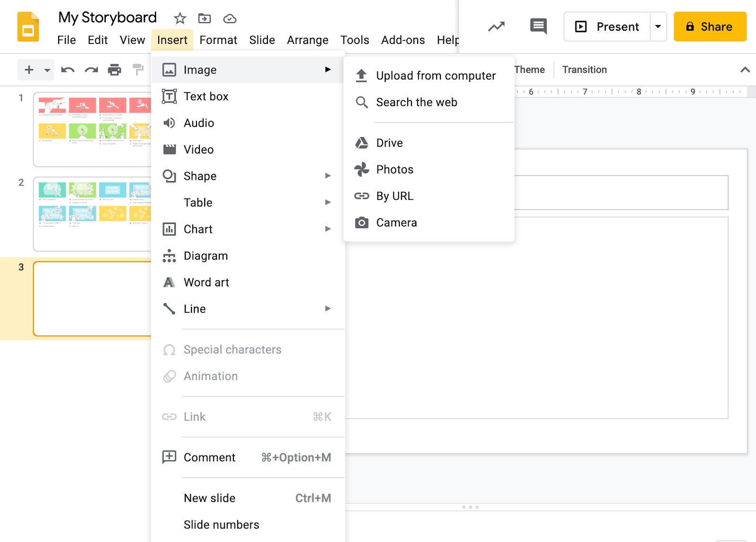The height and width of the screenshot is (542, 756).
Task: Click the move to folder icon
Action: point(205,18)
